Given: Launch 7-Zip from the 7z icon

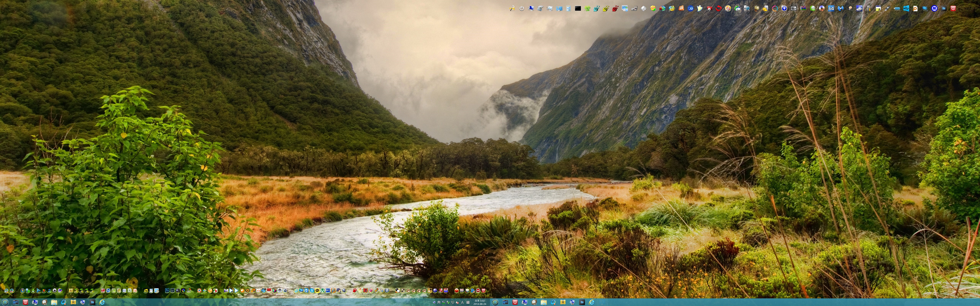Looking at the screenshot, I should point(794,8).
